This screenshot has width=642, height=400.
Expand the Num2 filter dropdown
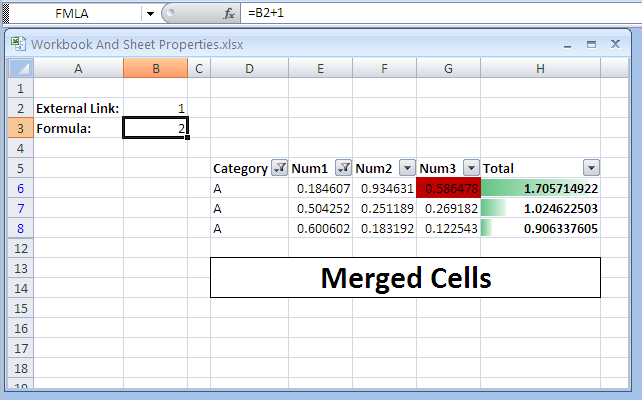click(x=407, y=169)
